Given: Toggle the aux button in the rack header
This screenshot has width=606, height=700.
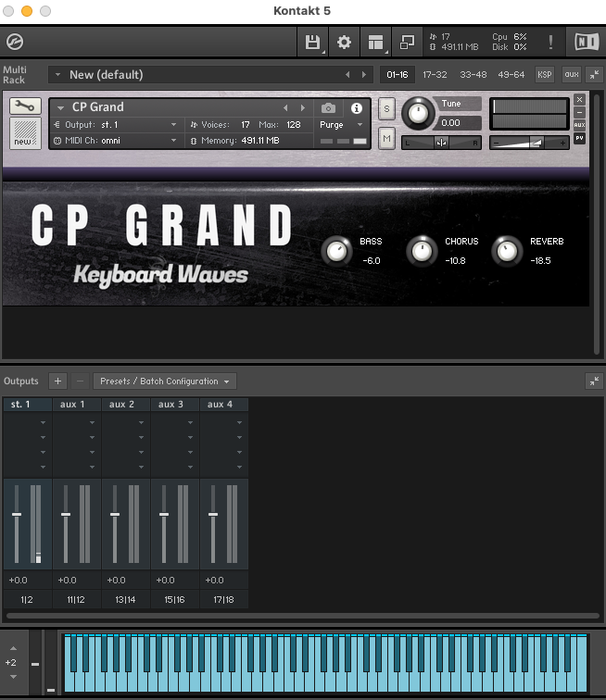Looking at the screenshot, I should (x=571, y=75).
